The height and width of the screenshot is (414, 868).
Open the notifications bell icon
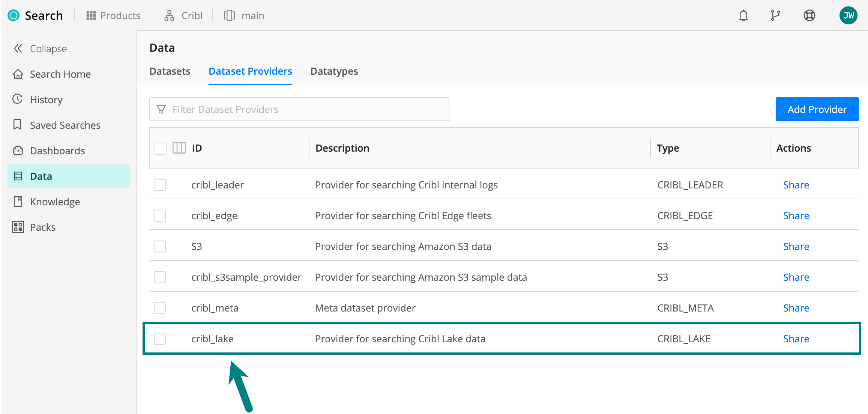tap(743, 16)
